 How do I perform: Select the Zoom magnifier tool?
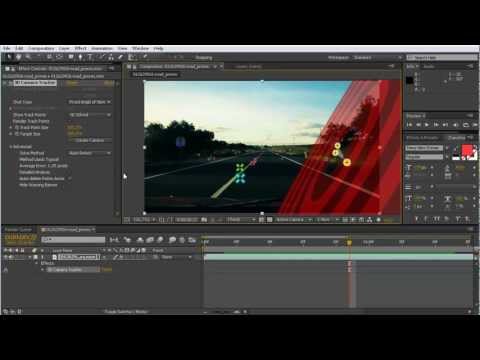28,57
